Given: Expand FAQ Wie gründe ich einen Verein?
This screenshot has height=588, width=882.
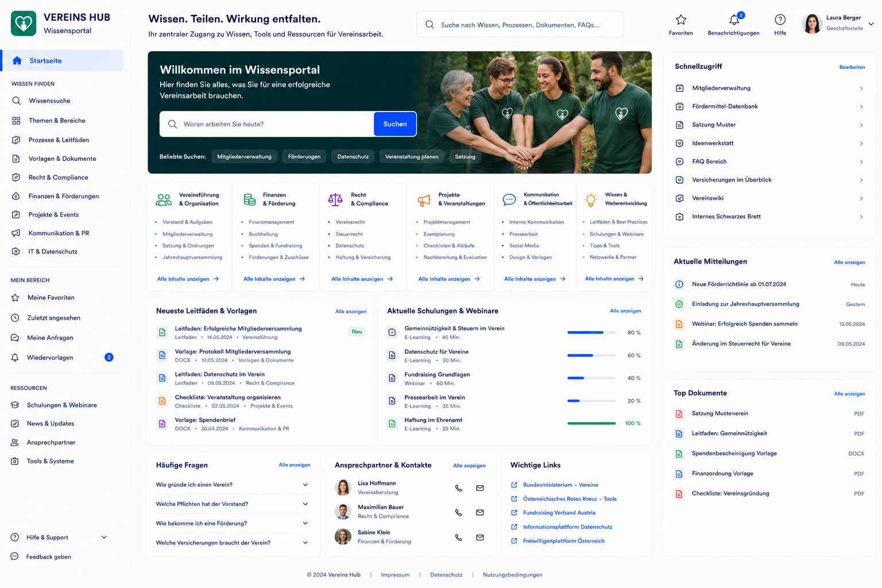Looking at the screenshot, I should pyautogui.click(x=305, y=485).
